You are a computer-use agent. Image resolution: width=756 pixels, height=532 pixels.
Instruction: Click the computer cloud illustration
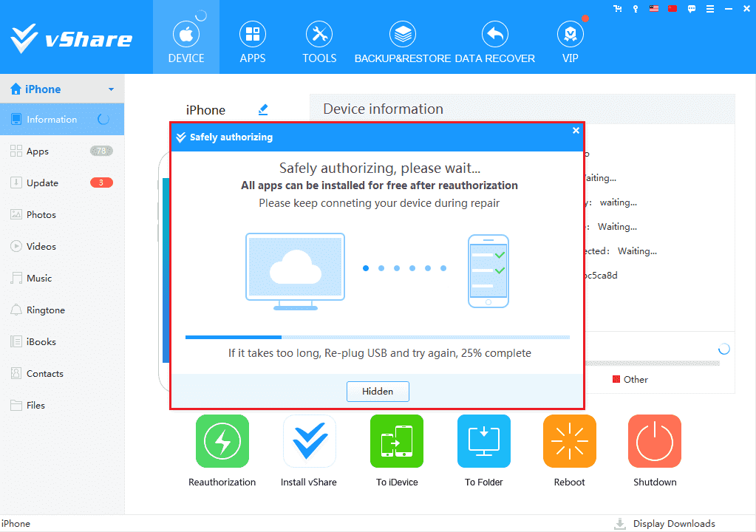pyautogui.click(x=295, y=271)
